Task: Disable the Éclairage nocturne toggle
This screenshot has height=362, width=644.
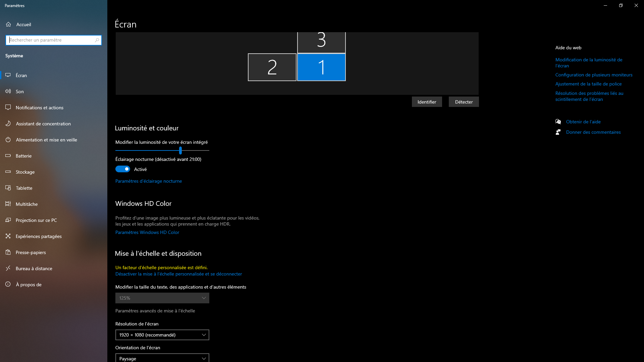Action: (122, 169)
